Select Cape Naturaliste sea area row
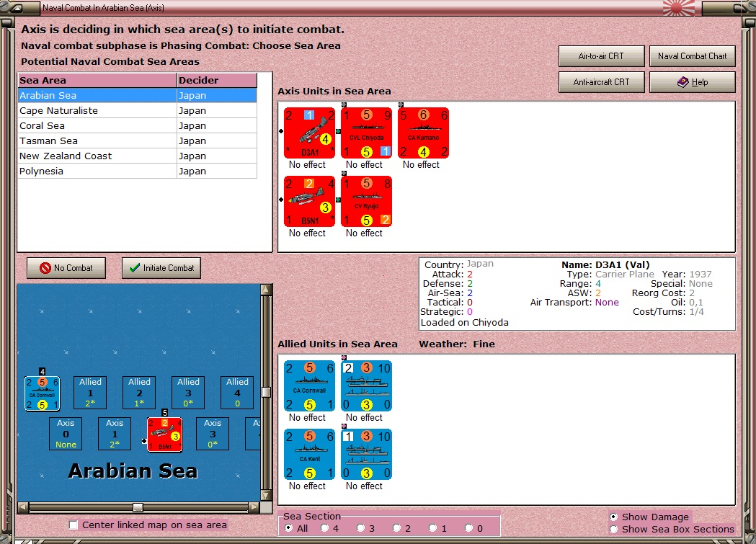This screenshot has height=544, width=756. pyautogui.click(x=137, y=110)
